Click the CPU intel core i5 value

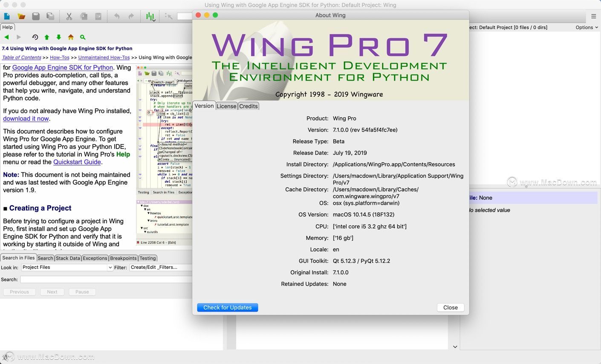pyautogui.click(x=370, y=226)
